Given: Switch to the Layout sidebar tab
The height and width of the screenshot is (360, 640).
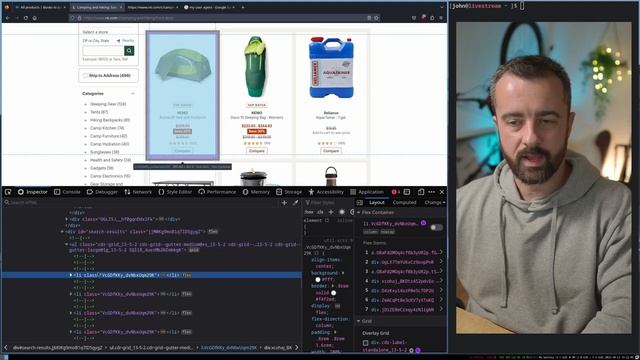Looking at the screenshot, I should coord(377,202).
